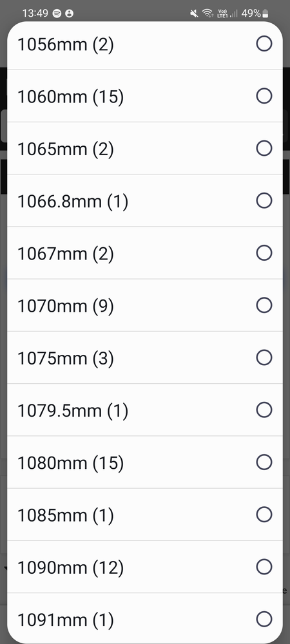The width and height of the screenshot is (290, 644).
Task: Tap the battery indicator icon
Action: click(x=266, y=14)
